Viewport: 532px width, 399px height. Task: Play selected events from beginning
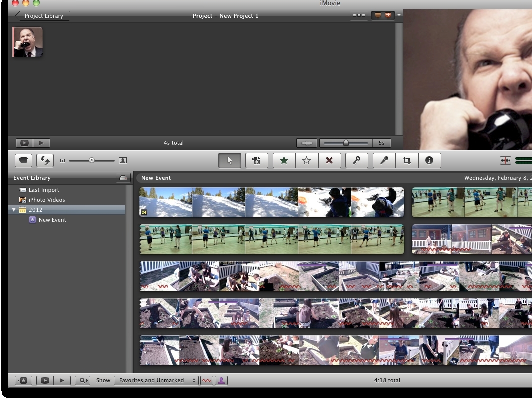coord(62,380)
